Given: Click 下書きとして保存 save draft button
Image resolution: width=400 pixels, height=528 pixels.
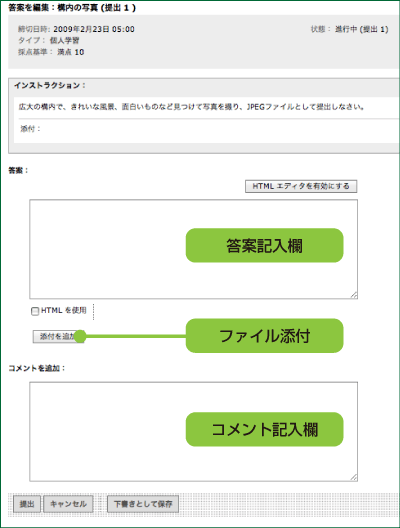Looking at the screenshot, I should [x=143, y=504].
